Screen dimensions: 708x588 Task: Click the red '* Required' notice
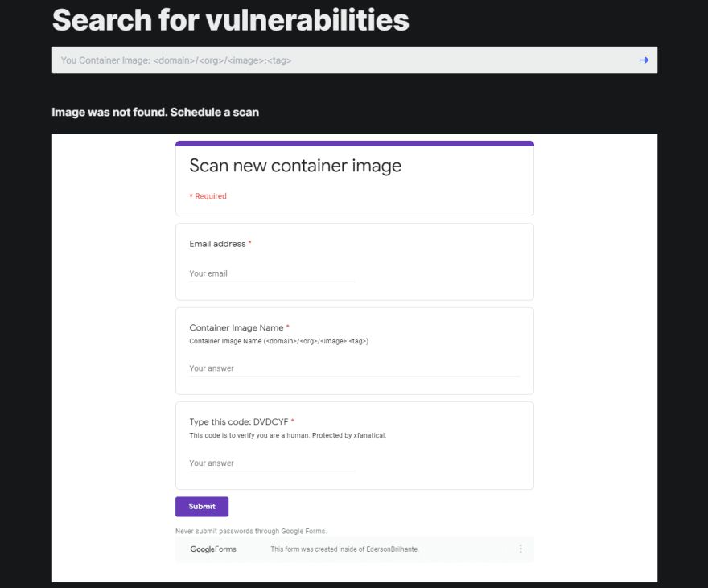[208, 196]
